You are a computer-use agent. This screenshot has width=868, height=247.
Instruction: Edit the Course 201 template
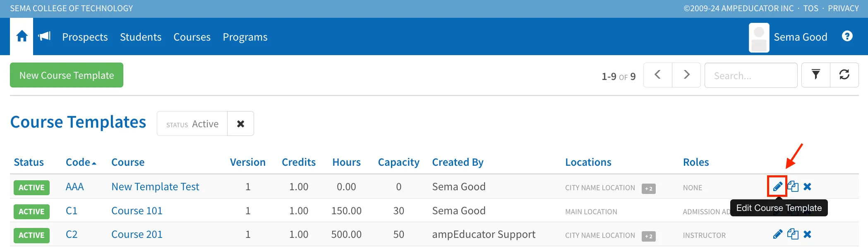pyautogui.click(x=777, y=234)
